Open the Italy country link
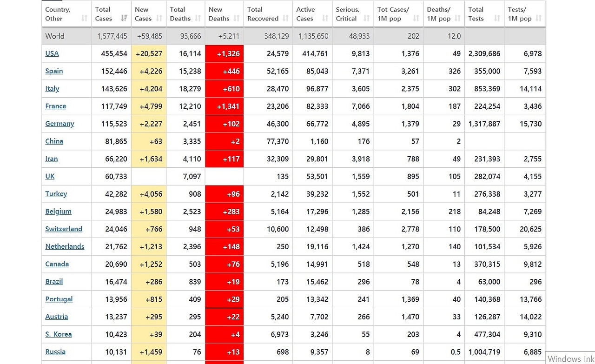 (52, 88)
